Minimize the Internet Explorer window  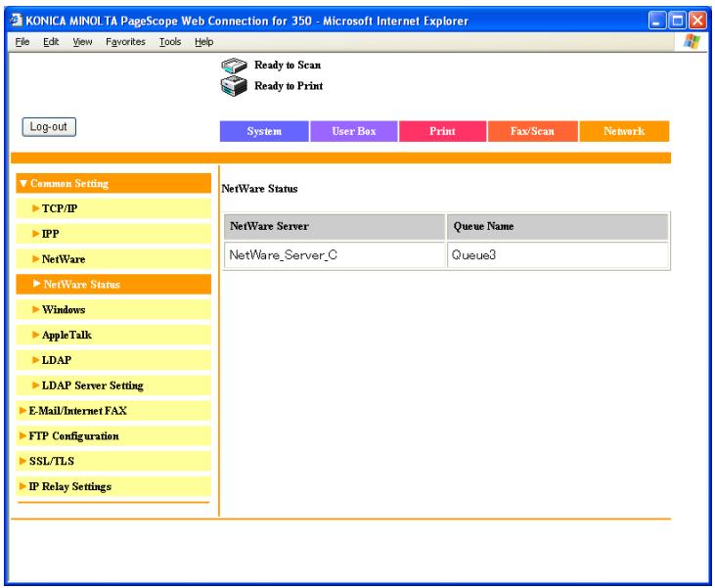tap(657, 21)
